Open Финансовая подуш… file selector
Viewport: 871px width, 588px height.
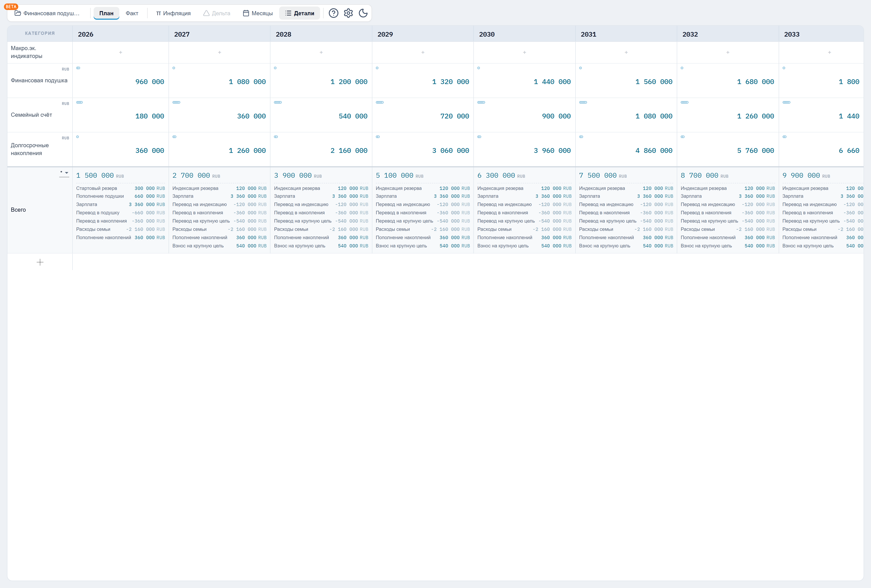[x=47, y=13]
